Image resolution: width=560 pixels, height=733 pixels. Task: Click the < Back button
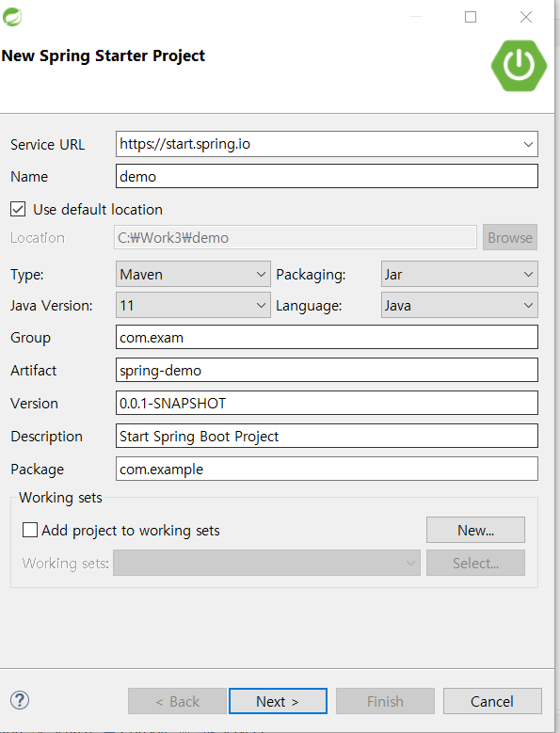[177, 701]
